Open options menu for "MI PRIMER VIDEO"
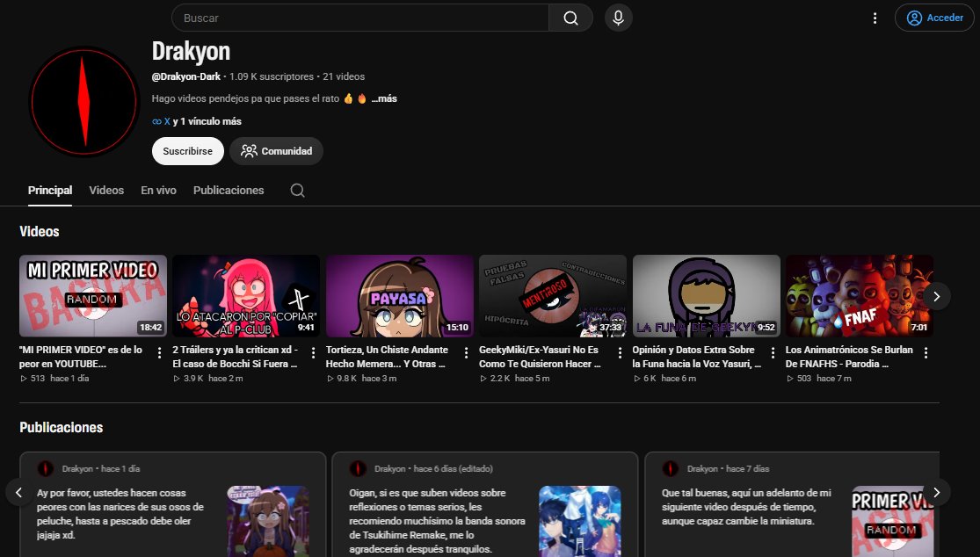The width and height of the screenshot is (980, 557). tap(159, 353)
